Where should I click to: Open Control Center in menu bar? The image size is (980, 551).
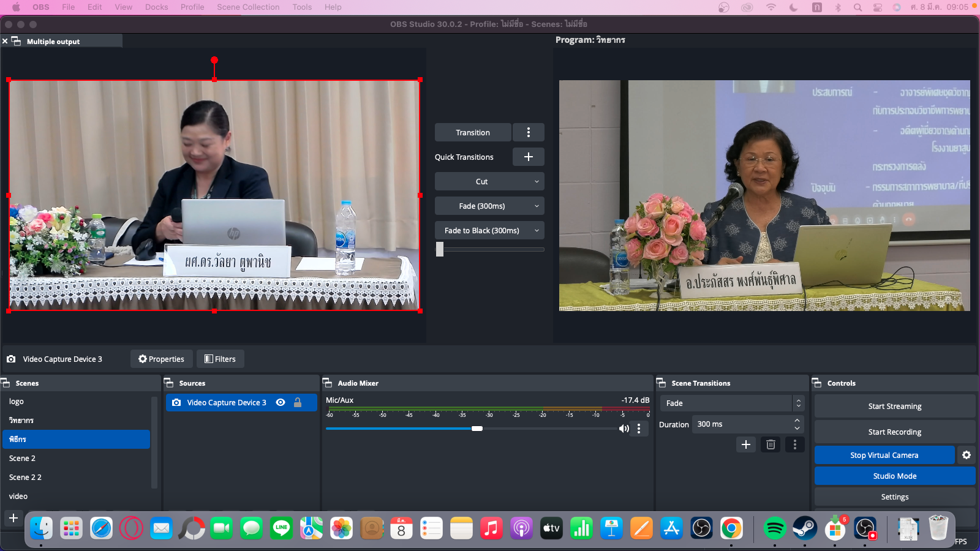(x=878, y=7)
